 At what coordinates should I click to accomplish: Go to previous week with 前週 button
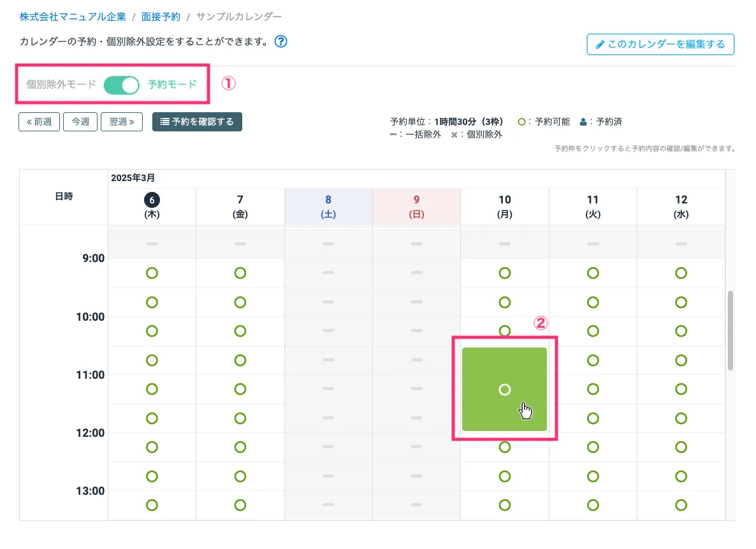point(40,122)
